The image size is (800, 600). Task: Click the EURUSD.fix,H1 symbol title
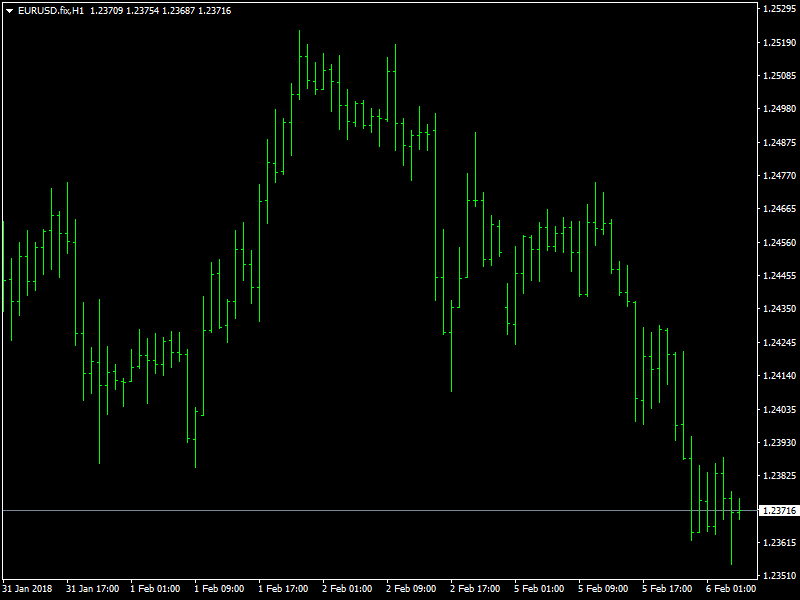pos(51,11)
